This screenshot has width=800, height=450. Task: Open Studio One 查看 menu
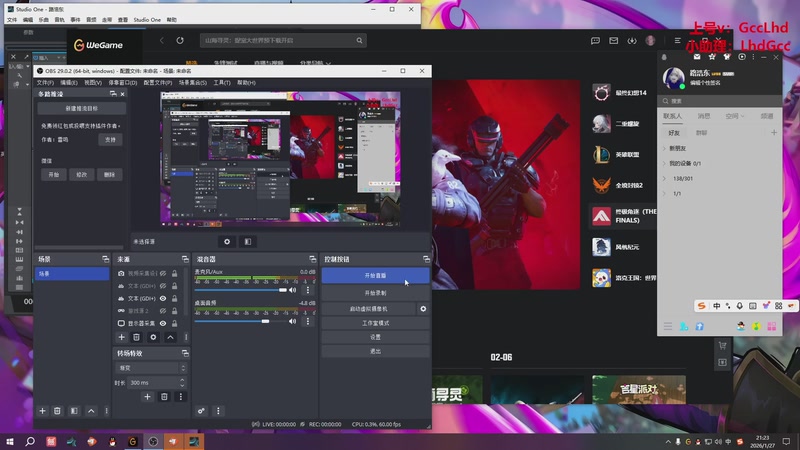pyautogui.click(x=122, y=20)
